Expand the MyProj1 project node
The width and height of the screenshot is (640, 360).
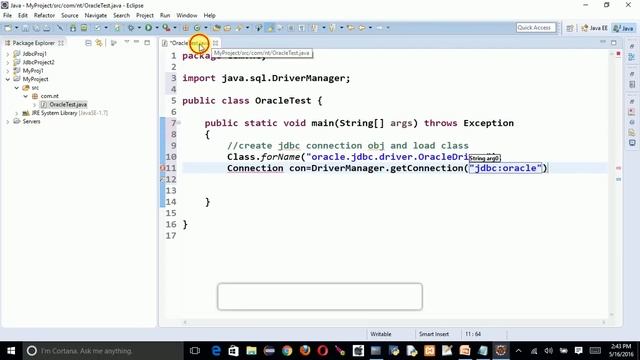click(x=8, y=71)
